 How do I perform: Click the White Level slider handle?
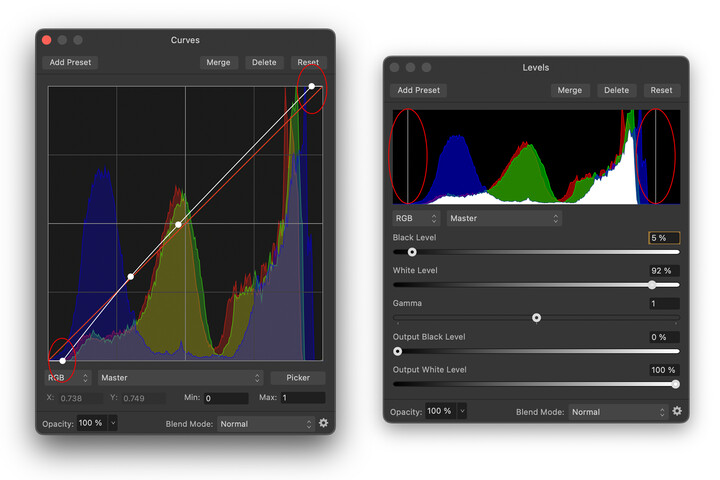pos(652,285)
